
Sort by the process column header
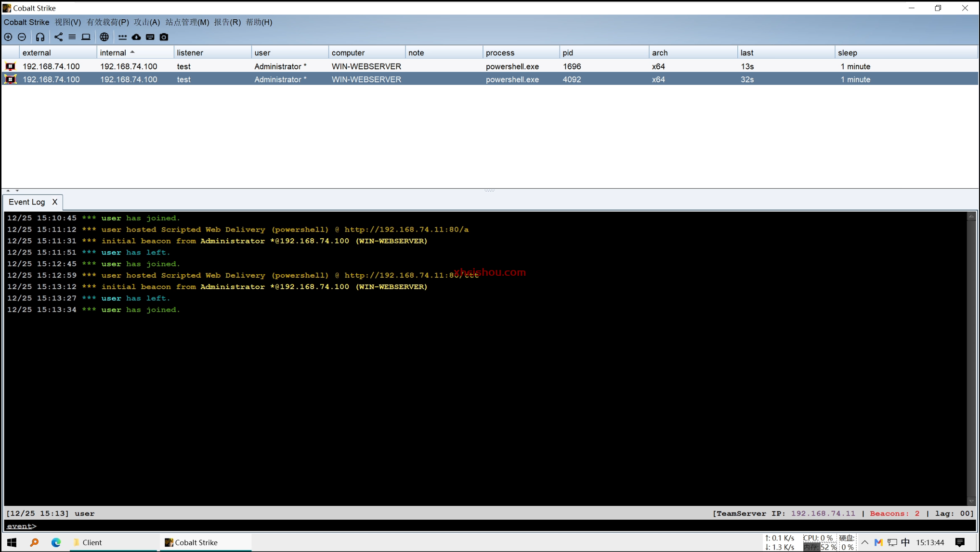521,53
